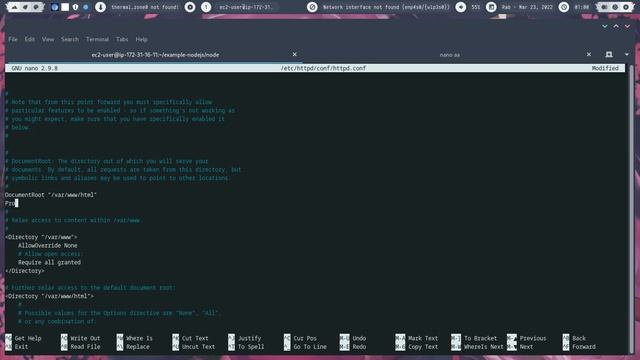Image resolution: width=640 pixels, height=360 pixels.
Task: Click the <Directory "/var/www"> line
Action: [41, 237]
